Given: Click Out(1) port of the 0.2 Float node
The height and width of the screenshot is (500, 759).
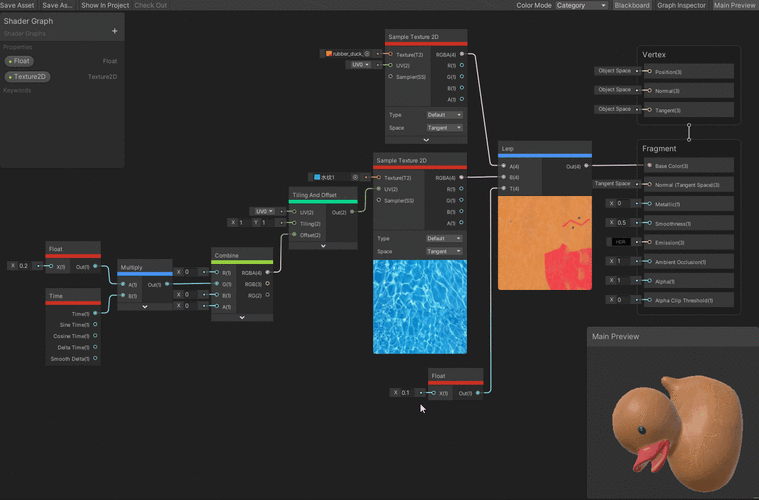Looking at the screenshot, I should 95,266.
